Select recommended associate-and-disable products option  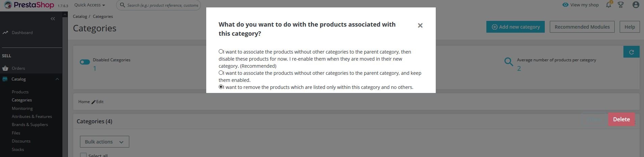point(221,52)
